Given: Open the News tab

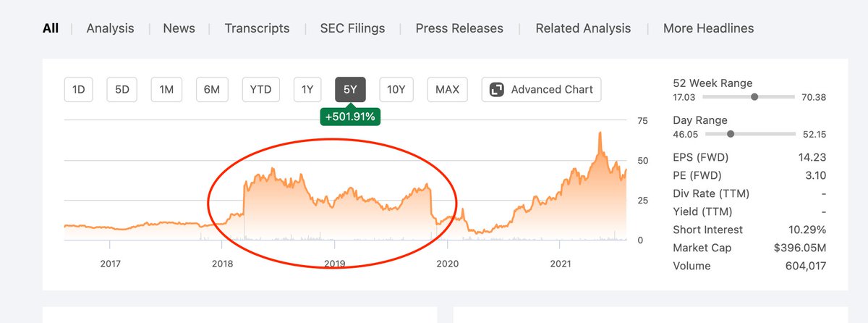Looking at the screenshot, I should [179, 28].
